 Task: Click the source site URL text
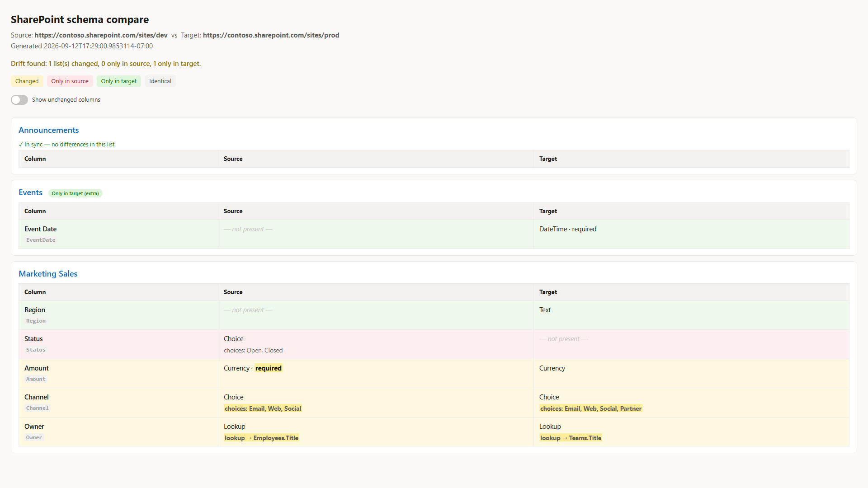click(101, 35)
